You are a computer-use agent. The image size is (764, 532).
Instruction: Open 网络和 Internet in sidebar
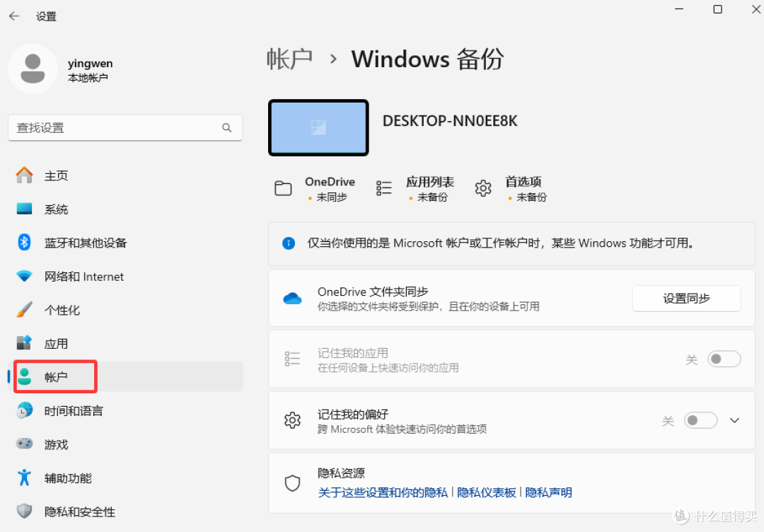pos(125,276)
